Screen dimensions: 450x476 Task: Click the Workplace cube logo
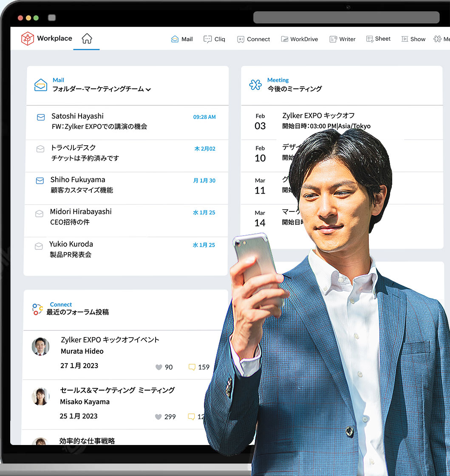pyautogui.click(x=27, y=39)
